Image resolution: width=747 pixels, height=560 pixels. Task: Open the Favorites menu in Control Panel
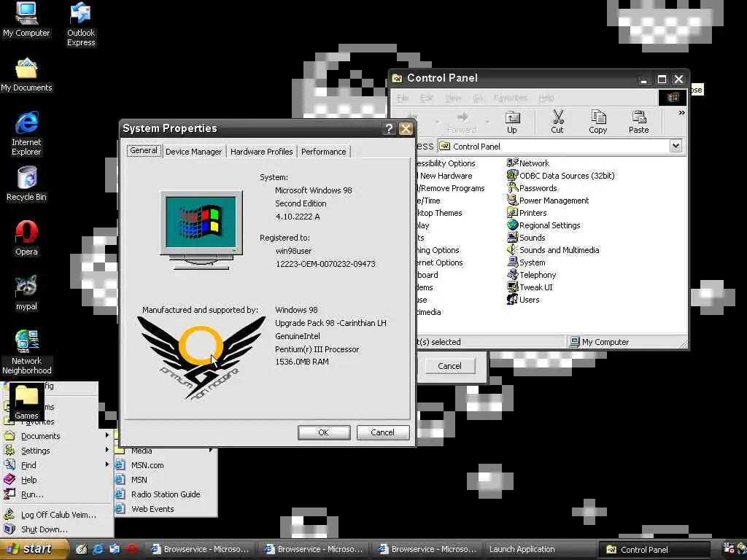coord(510,98)
